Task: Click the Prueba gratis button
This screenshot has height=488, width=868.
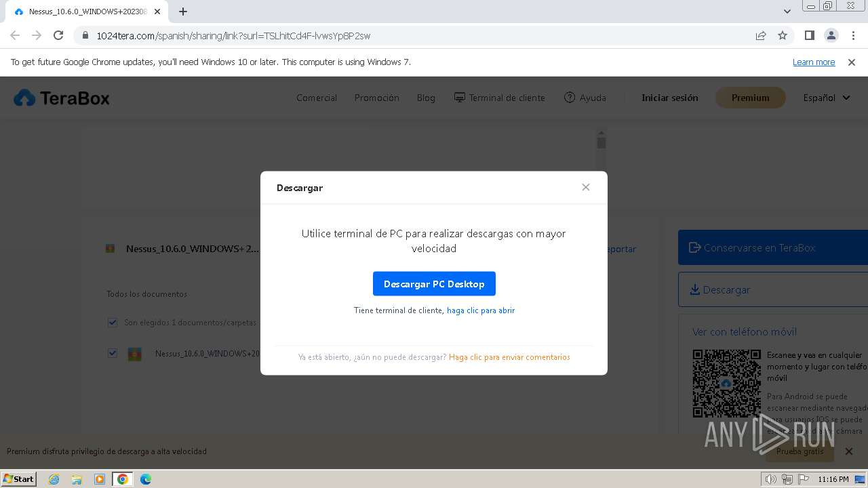Action: 800,451
